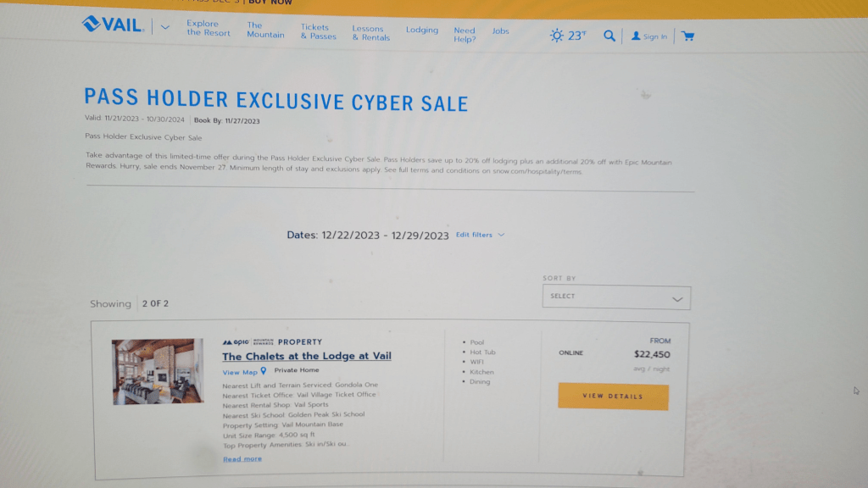The image size is (868, 488).
Task: Open the shopping cart icon
Action: coord(687,36)
